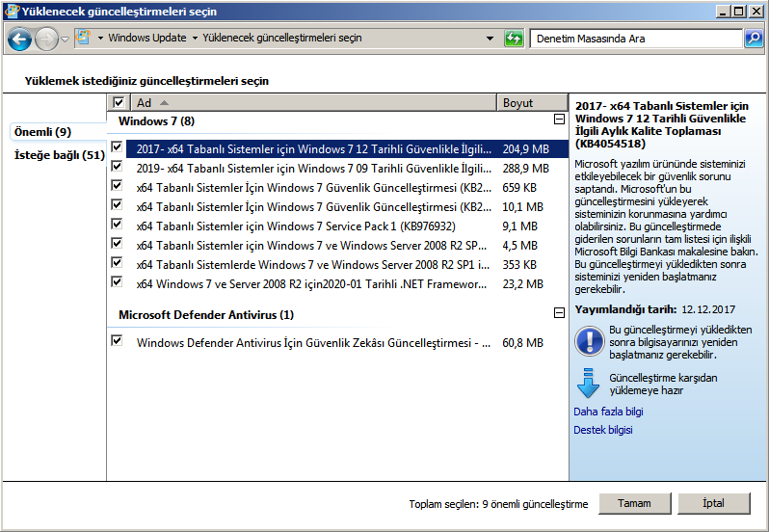Image resolution: width=769 pixels, height=532 pixels.
Task: Select 2019- x64 Tabanlı Sistemler update row
Action: coord(347,169)
